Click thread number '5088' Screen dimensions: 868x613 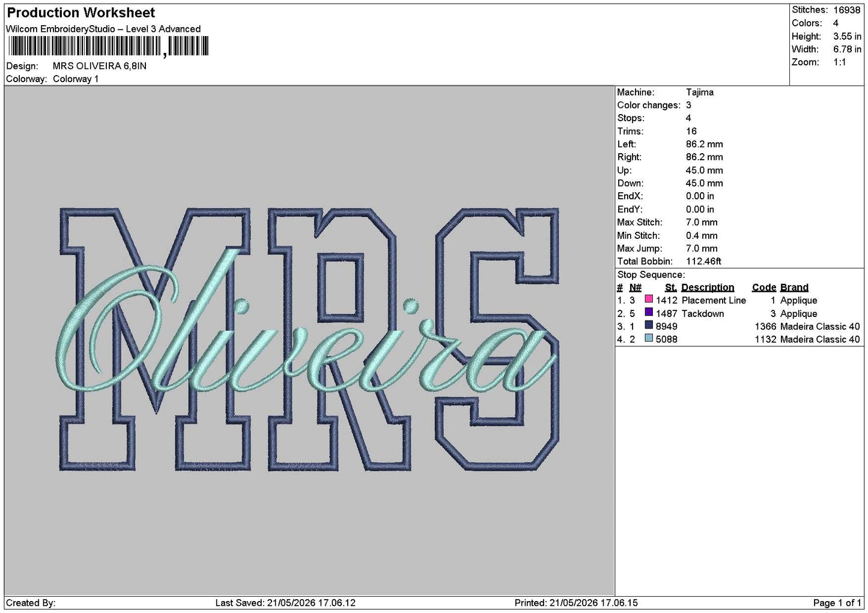pos(666,340)
